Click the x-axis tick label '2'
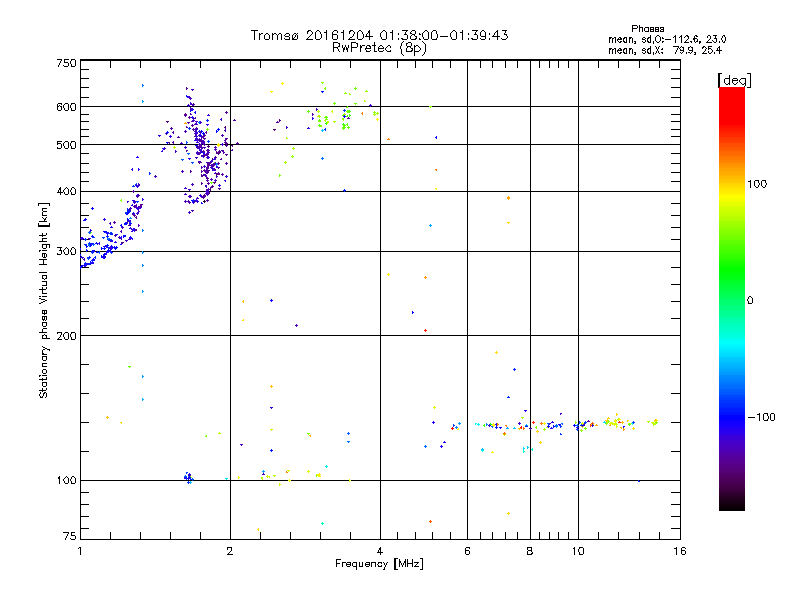The width and height of the screenshot is (800, 600). pos(230,551)
